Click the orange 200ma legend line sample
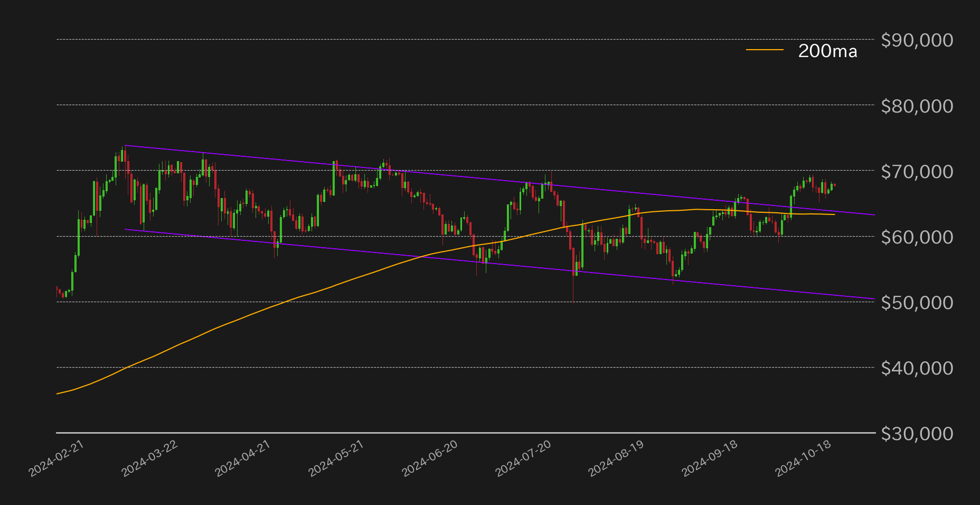 tap(765, 50)
